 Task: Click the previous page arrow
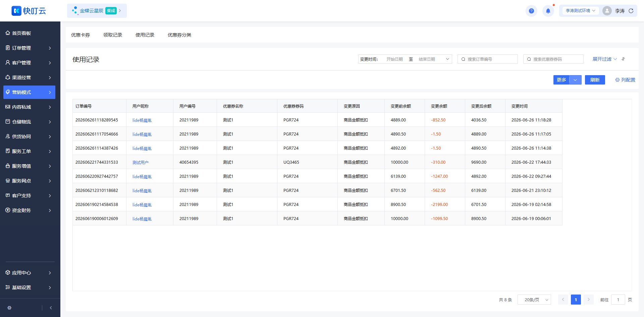[563, 300]
